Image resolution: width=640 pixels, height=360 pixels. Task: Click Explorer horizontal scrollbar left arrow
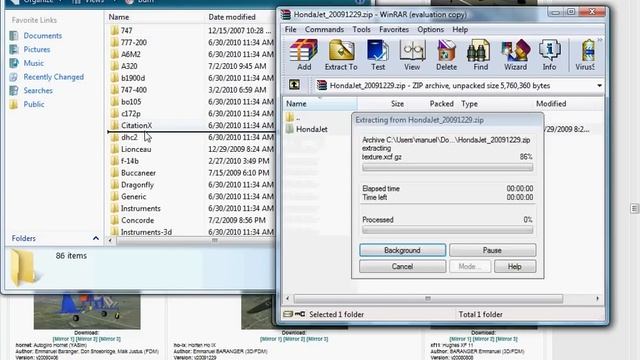click(x=110, y=241)
